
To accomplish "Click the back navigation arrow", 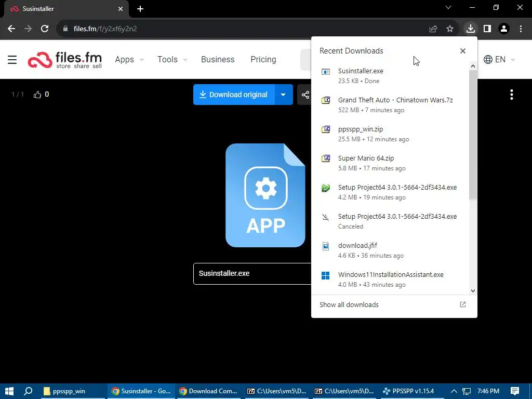I will [x=11, y=29].
